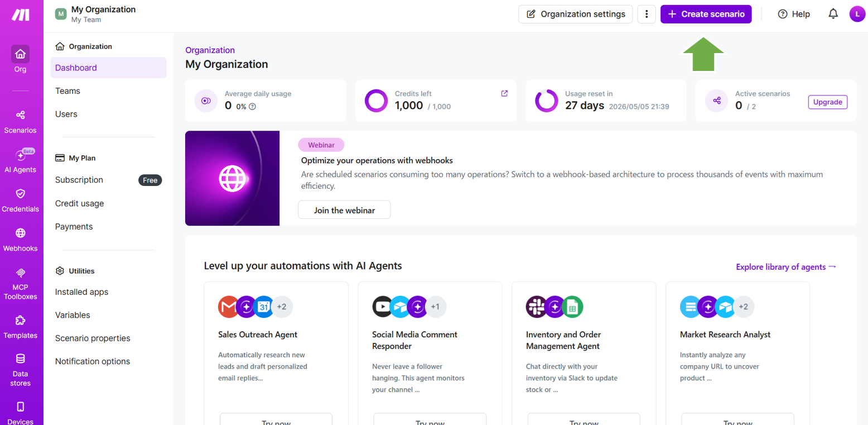
Task: Select the Sales Outreach Agent card
Action: [276, 346]
